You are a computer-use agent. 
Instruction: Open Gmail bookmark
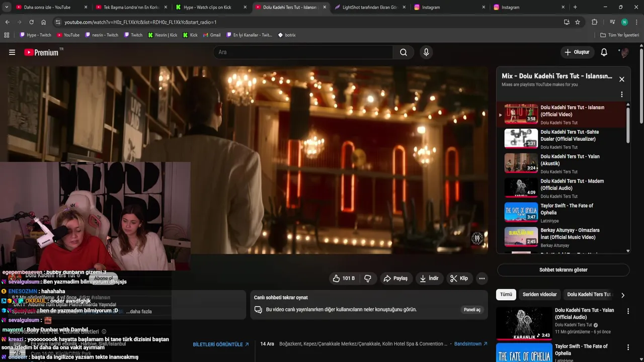click(x=211, y=35)
